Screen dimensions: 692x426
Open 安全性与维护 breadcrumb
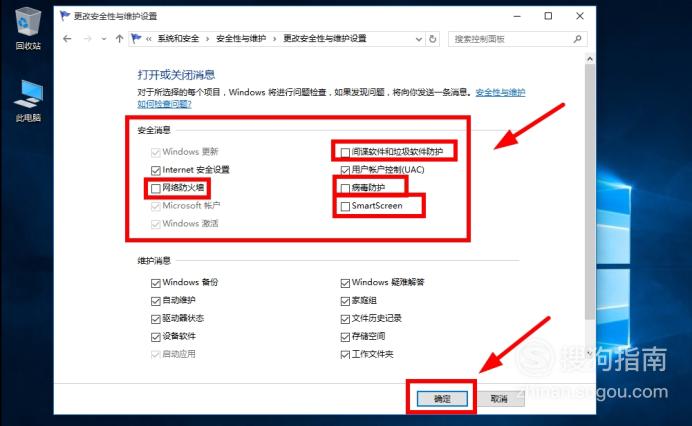[241, 39]
